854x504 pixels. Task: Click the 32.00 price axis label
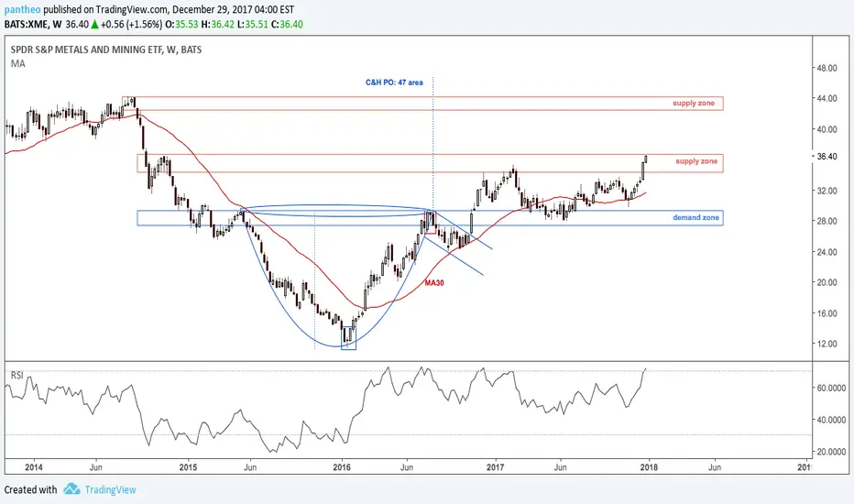827,191
